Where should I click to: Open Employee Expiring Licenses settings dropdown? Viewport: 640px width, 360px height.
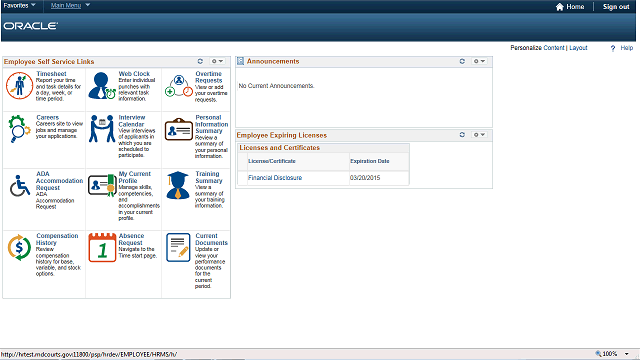pos(479,135)
